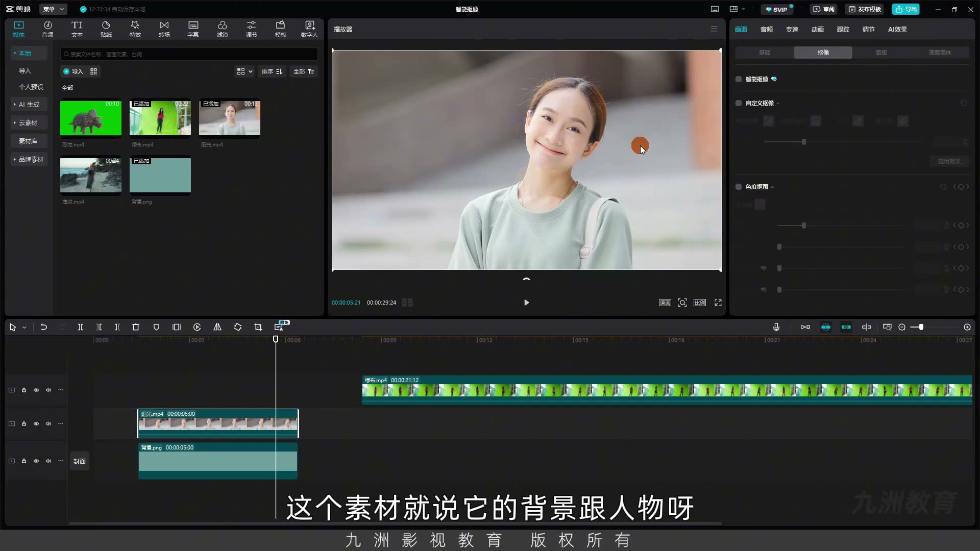The image size is (980, 551).
Task: Open the thumbnail view mode dropdown
Action: tap(244, 71)
